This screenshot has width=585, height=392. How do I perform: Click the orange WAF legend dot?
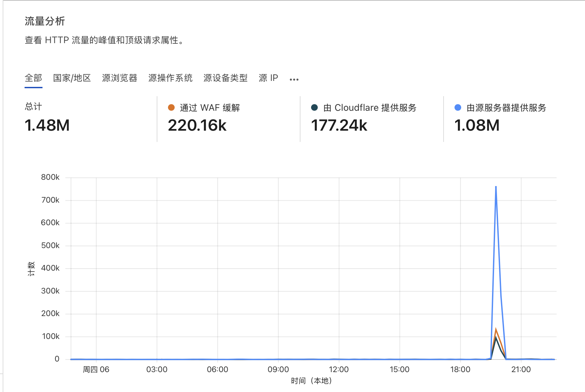click(171, 107)
